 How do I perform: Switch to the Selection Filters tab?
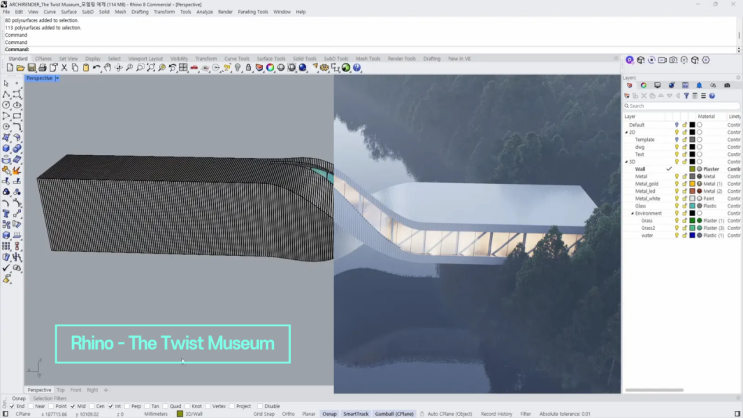click(50, 399)
